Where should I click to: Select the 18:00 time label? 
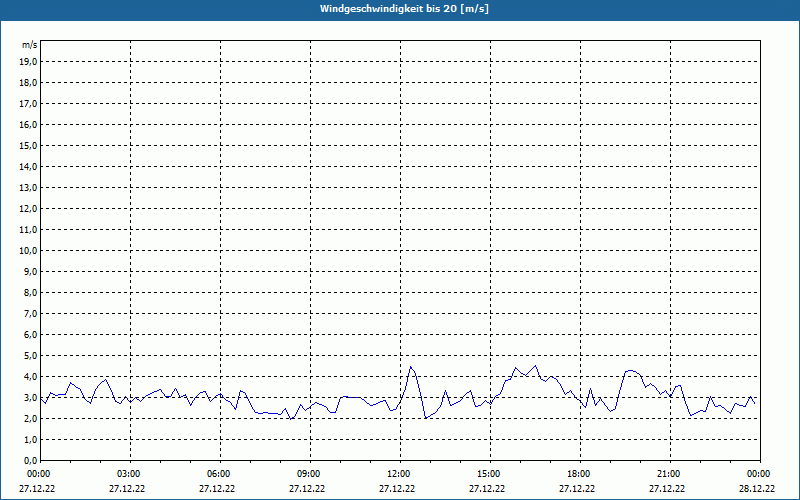(x=579, y=474)
